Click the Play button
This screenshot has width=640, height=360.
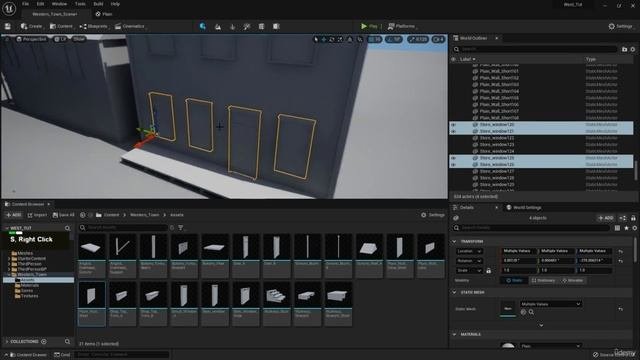click(369, 26)
